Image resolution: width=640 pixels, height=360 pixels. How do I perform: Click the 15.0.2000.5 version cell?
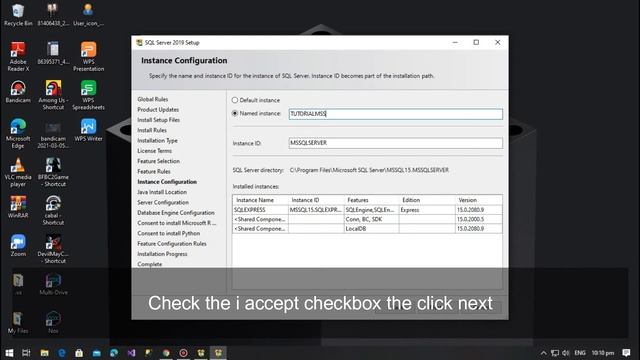point(478,219)
